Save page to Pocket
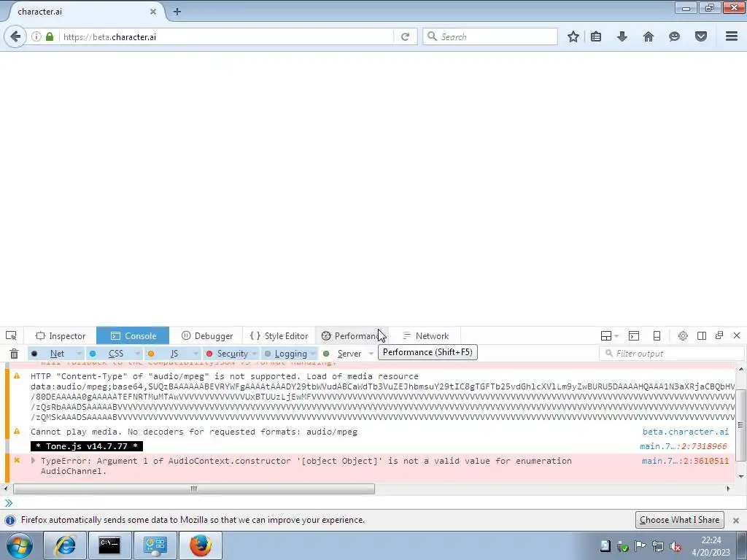 (x=701, y=36)
